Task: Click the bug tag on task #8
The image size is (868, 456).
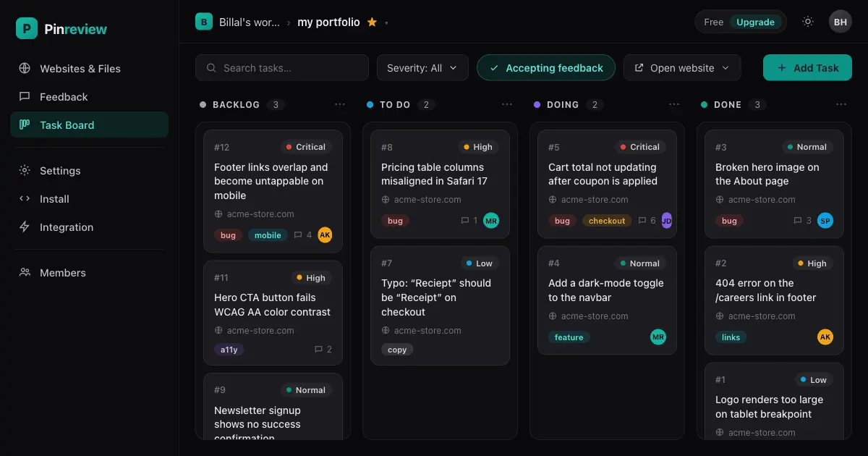Action: tap(395, 221)
